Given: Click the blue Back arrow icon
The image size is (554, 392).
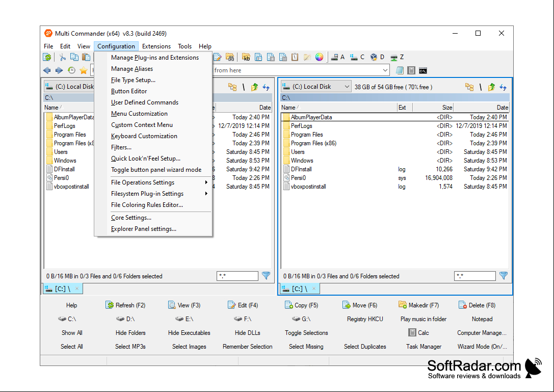Looking at the screenshot, I should click(47, 70).
